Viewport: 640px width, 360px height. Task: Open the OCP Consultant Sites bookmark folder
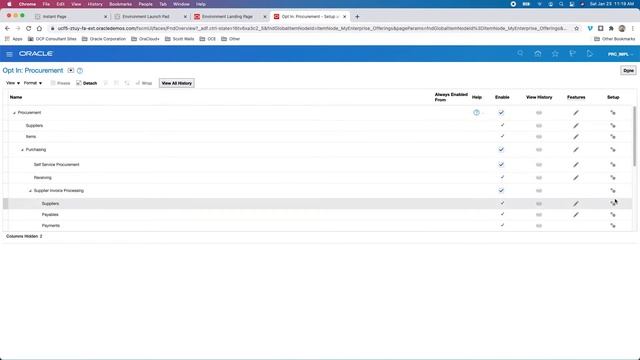coord(52,39)
